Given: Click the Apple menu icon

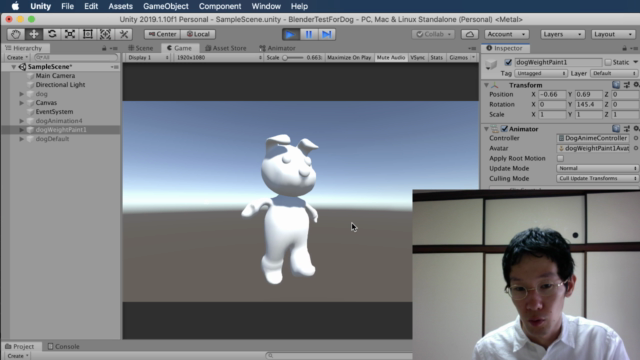Looking at the screenshot, I should pos(15,6).
